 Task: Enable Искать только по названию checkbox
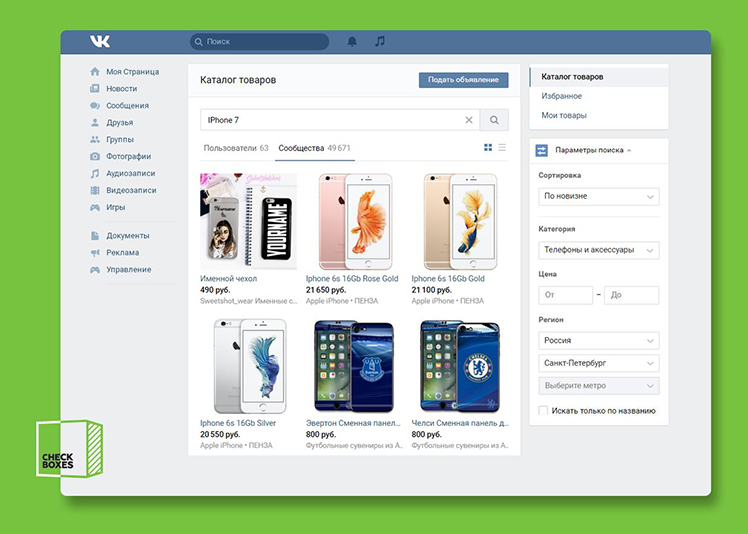[x=543, y=410]
